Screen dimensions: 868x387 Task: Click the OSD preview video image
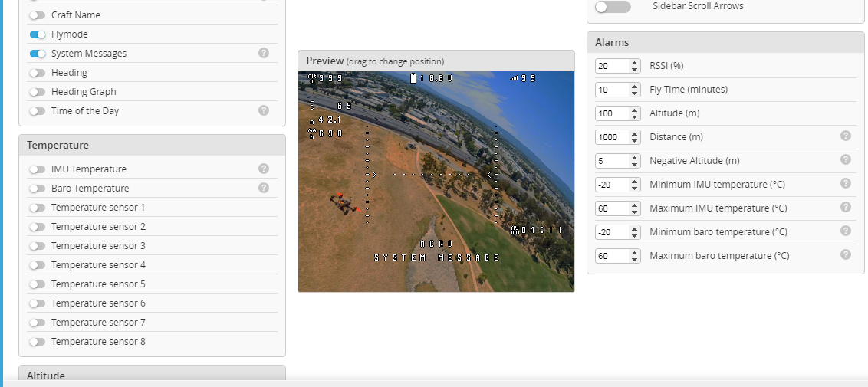(436, 182)
